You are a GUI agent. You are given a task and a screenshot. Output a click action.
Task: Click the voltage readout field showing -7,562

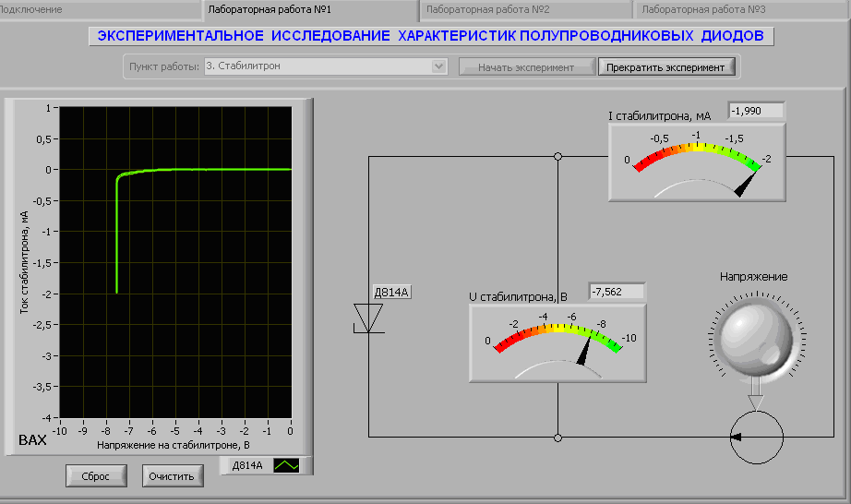(x=617, y=292)
